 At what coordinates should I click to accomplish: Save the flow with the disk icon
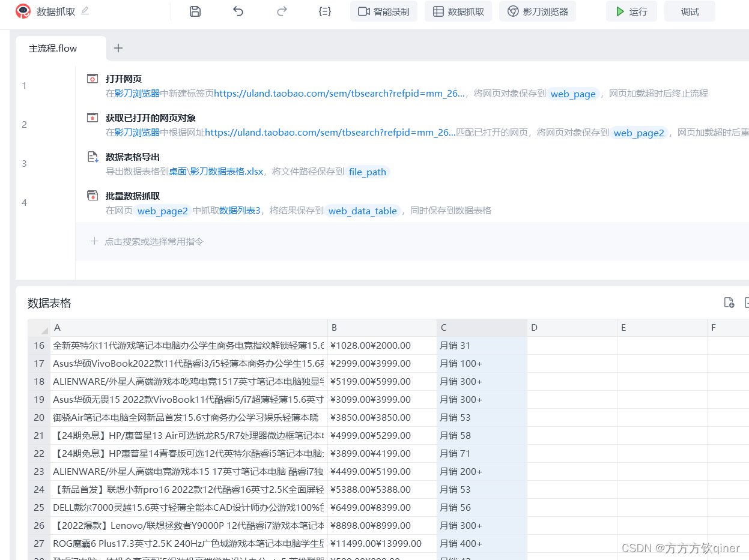pos(195,11)
